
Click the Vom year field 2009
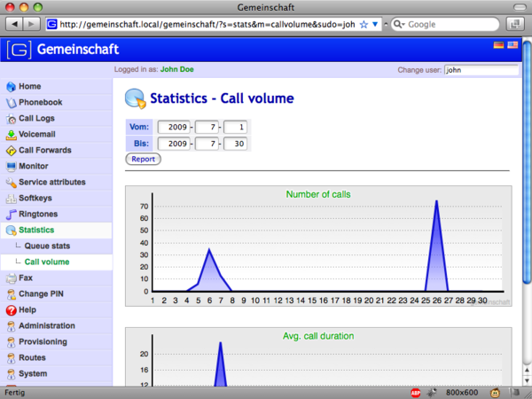tap(174, 127)
